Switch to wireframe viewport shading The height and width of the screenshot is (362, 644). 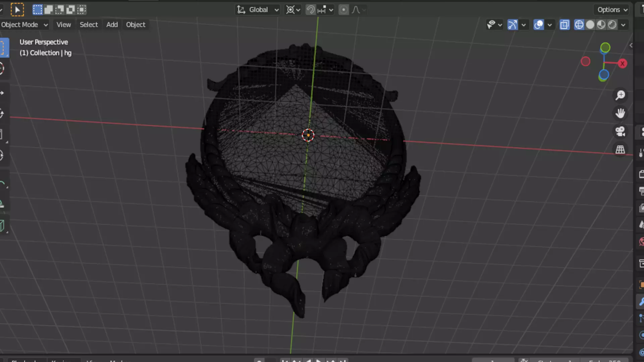coord(579,24)
